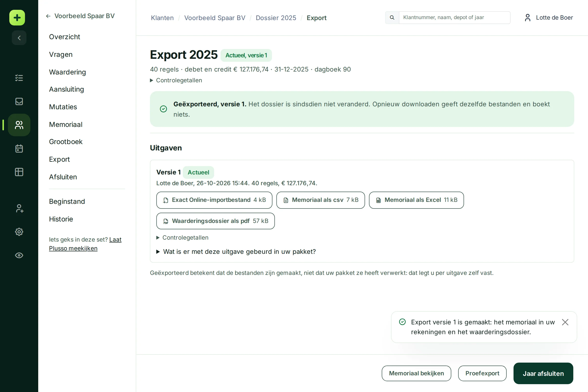Click the Actueel badge next to Versie 1
Image resolution: width=588 pixels, height=392 pixels.
(x=198, y=172)
